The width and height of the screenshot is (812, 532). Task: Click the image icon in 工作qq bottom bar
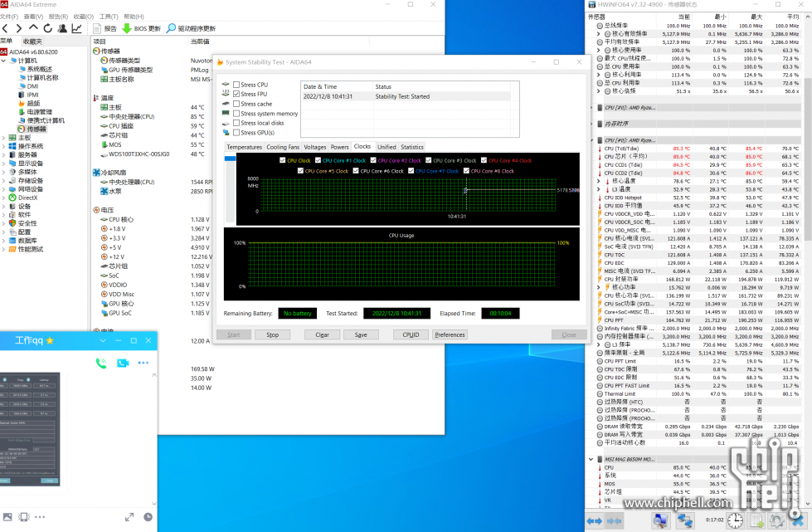[7, 517]
